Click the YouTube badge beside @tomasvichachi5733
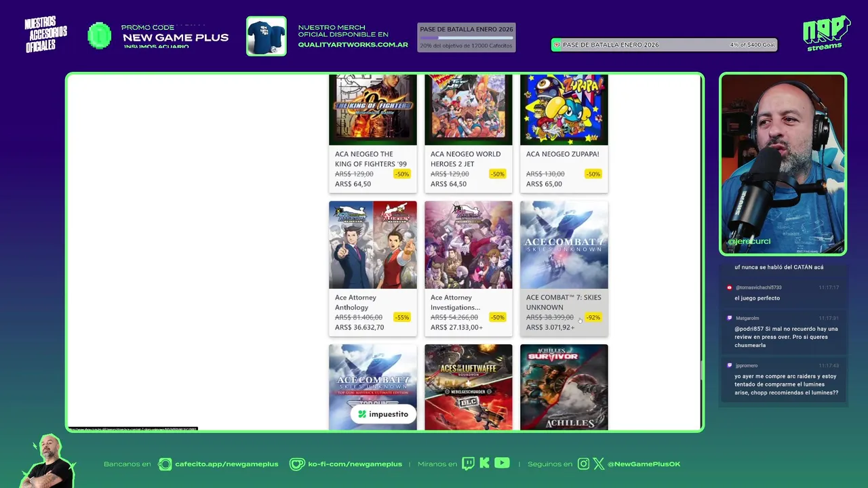The image size is (868, 488). click(x=730, y=287)
